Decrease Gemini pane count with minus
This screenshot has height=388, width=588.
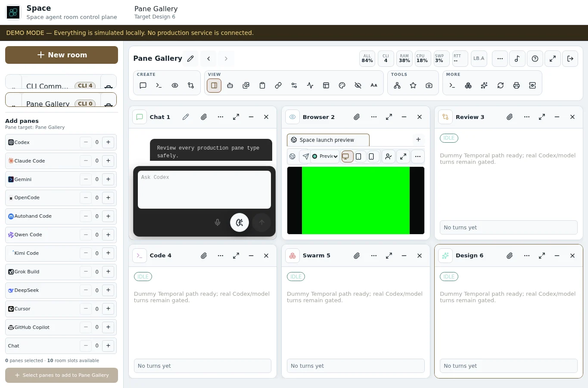[86, 179]
